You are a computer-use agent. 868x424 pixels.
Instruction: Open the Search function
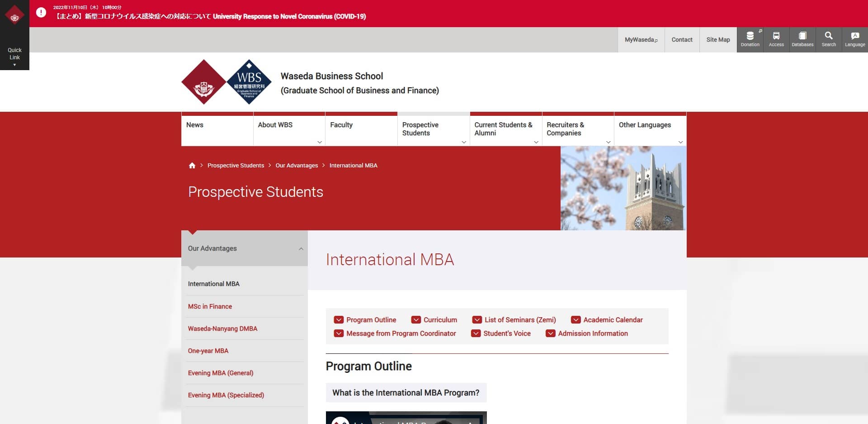pyautogui.click(x=829, y=39)
